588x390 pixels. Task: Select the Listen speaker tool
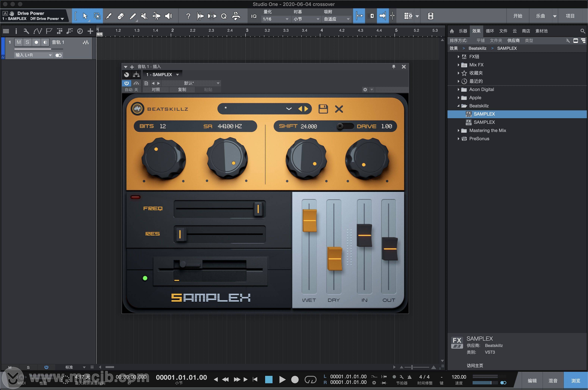point(168,16)
